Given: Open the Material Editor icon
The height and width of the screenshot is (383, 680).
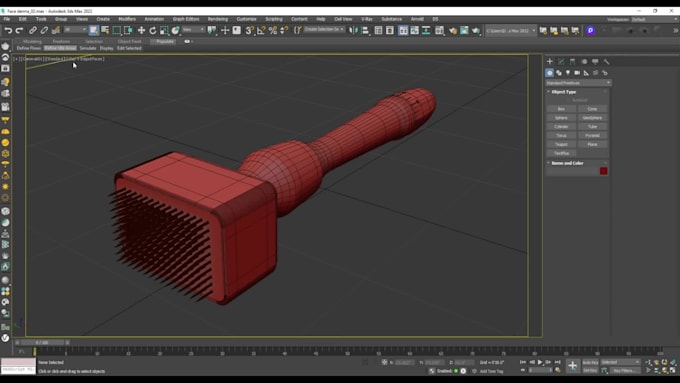Looking at the screenshot, I should [x=439, y=30].
